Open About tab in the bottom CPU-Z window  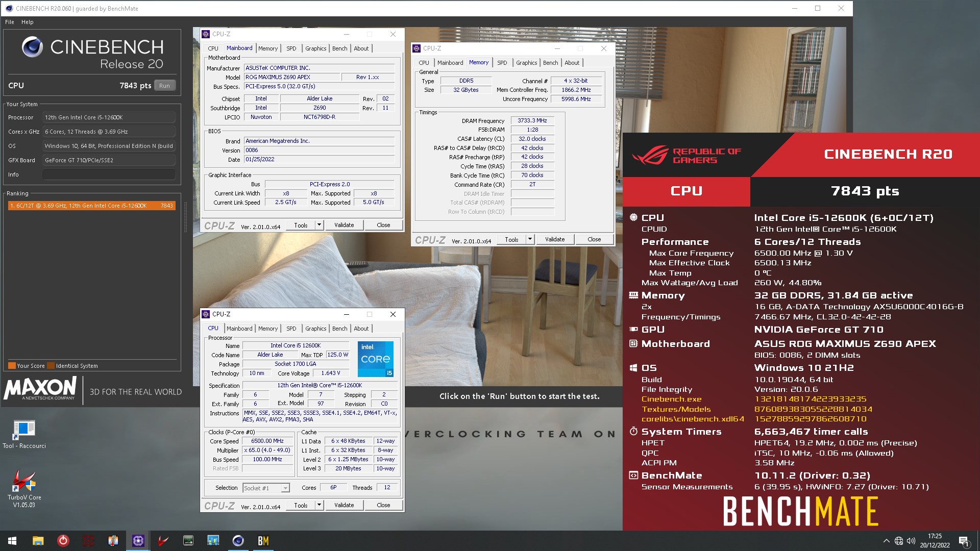pyautogui.click(x=361, y=329)
